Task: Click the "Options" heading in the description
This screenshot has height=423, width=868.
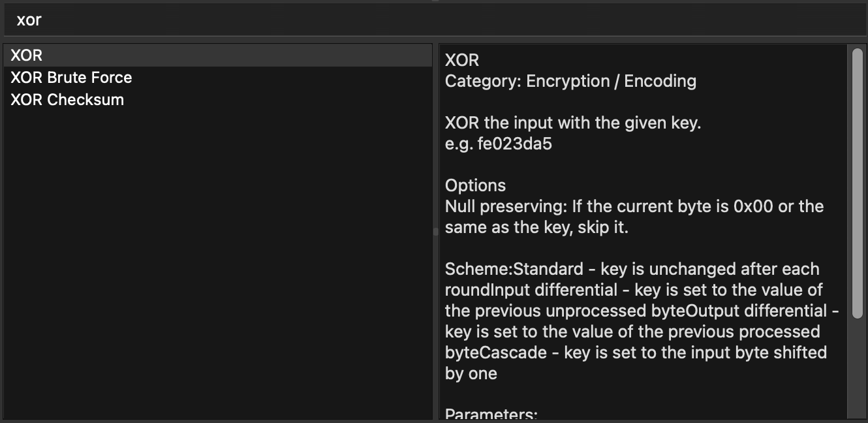Action: click(x=475, y=186)
